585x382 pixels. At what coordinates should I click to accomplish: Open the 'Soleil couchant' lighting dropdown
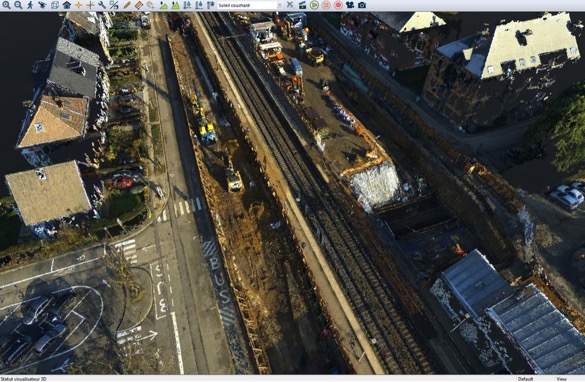point(280,5)
